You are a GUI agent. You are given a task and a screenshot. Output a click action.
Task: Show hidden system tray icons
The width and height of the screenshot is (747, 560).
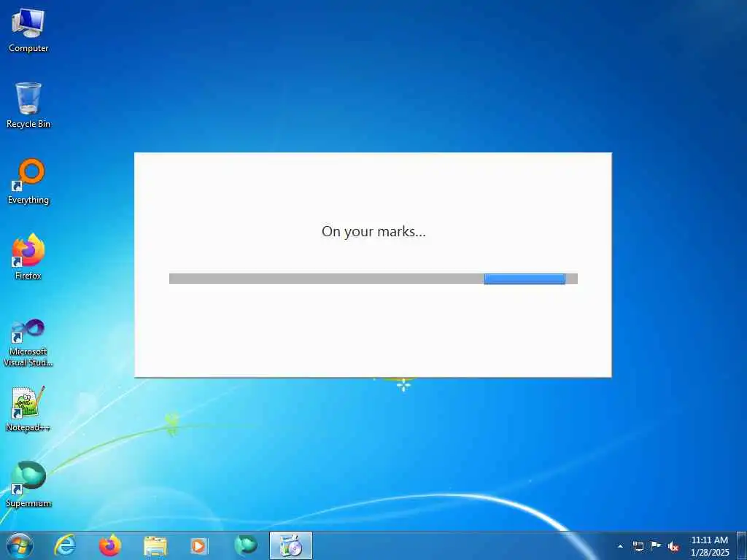tap(620, 547)
